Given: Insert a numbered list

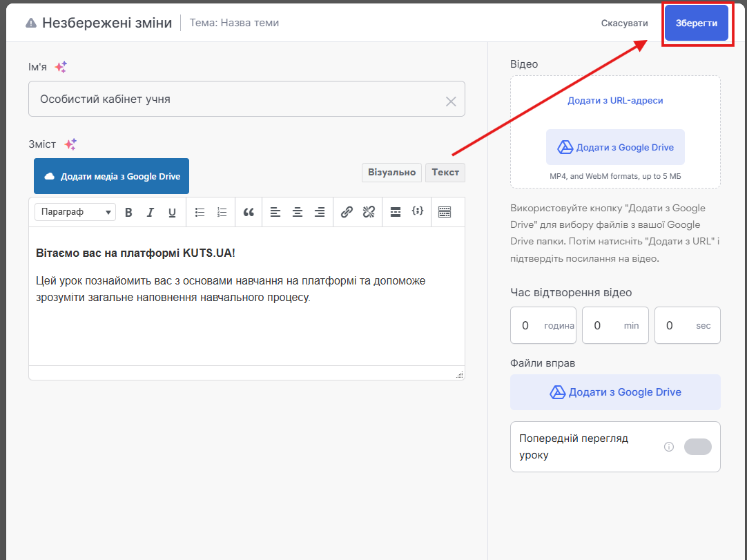Looking at the screenshot, I should coord(222,213).
